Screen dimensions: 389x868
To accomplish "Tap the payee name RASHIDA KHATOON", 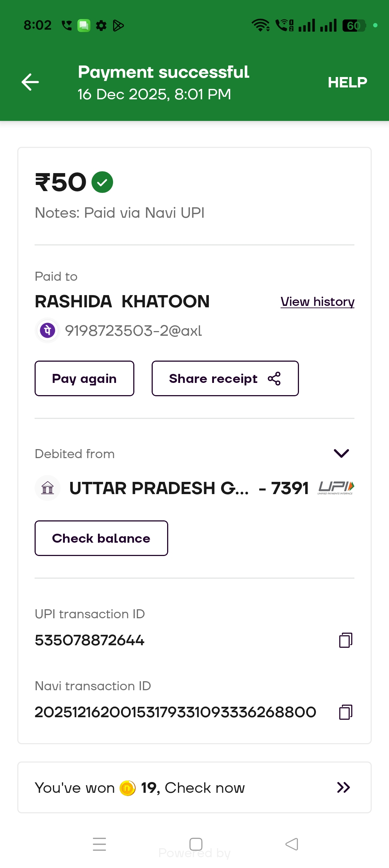I will (122, 302).
